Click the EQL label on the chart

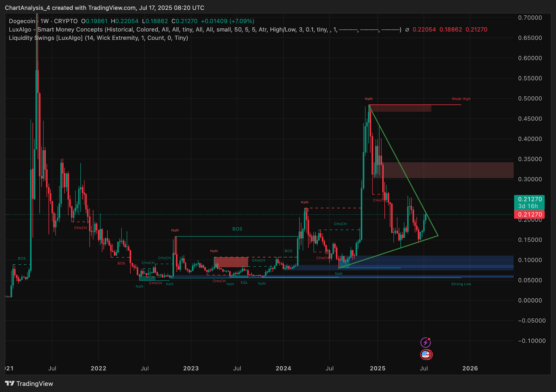click(x=244, y=283)
